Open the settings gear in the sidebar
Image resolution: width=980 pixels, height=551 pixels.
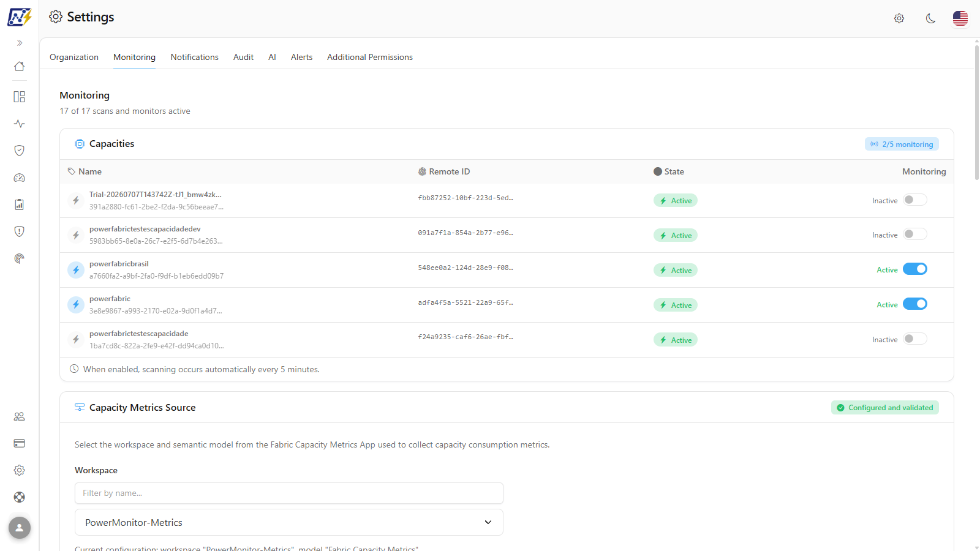(x=20, y=470)
